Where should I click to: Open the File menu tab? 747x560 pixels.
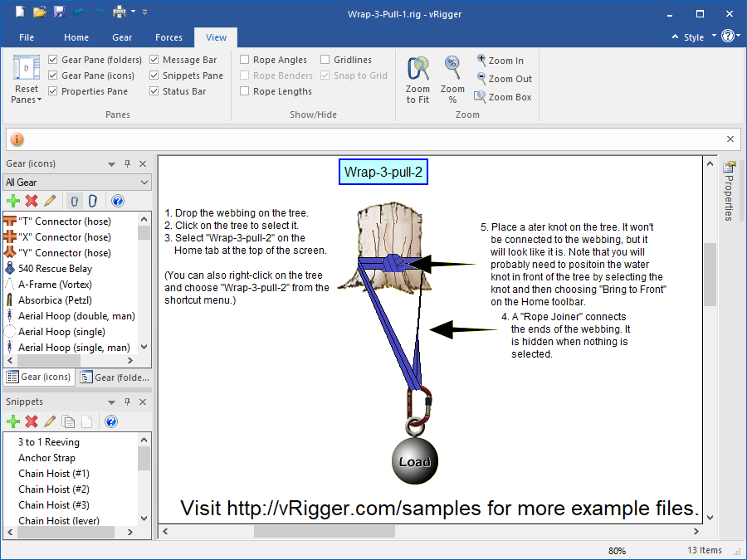[x=27, y=37]
